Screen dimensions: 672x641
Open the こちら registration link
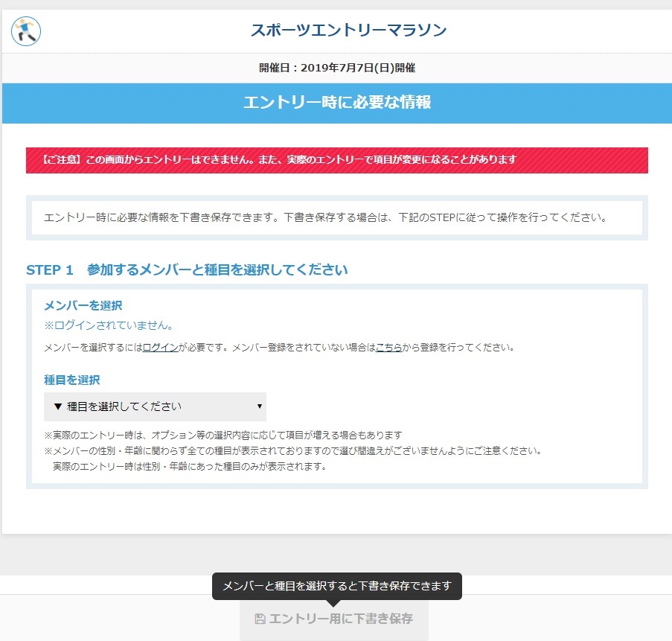pos(388,347)
